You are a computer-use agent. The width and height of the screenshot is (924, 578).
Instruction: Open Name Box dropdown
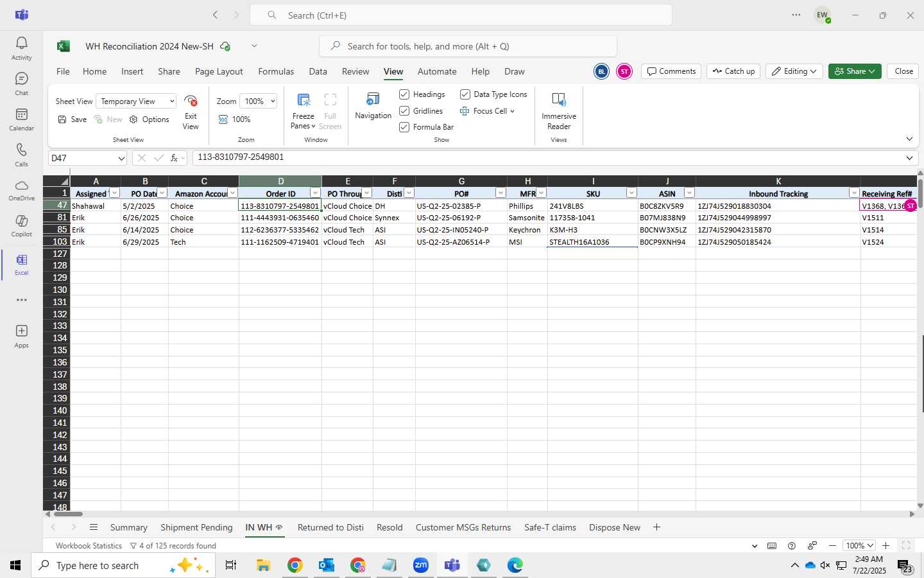click(121, 158)
